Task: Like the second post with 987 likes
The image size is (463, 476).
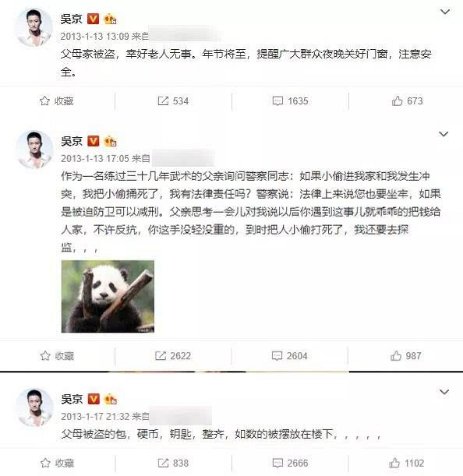Action: point(406,355)
